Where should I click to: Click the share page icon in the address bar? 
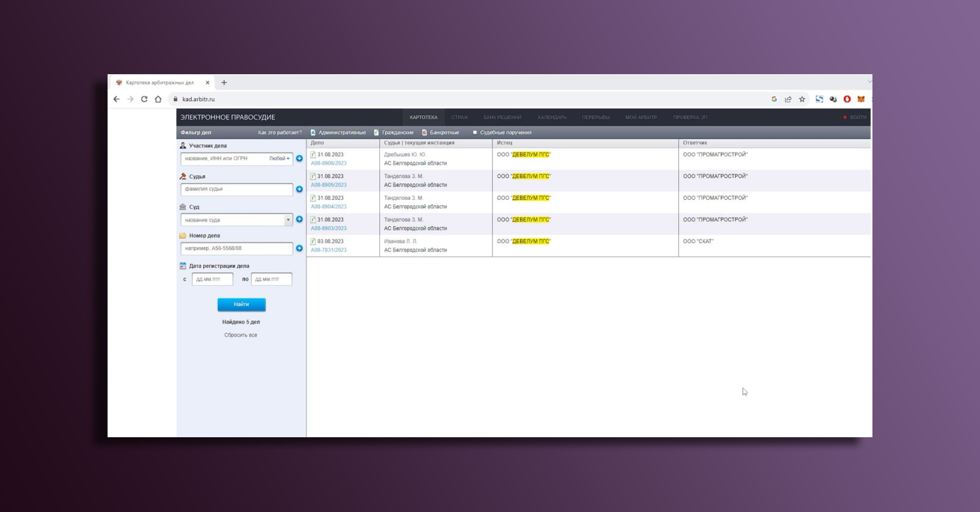pyautogui.click(x=788, y=99)
